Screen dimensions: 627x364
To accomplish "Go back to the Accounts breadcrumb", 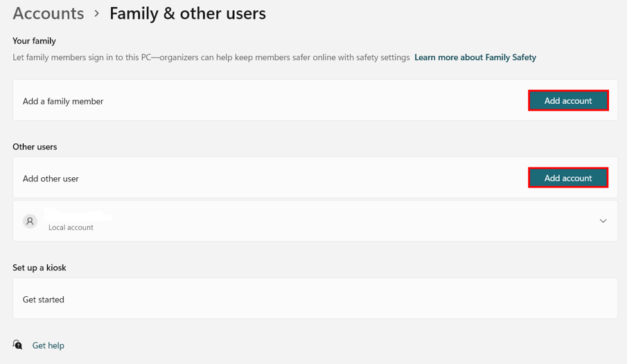I will coord(48,14).
